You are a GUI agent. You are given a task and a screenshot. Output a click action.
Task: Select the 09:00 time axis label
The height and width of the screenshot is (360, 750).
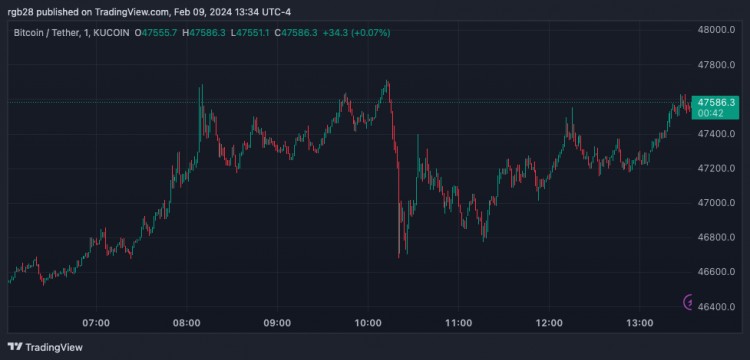(277, 323)
